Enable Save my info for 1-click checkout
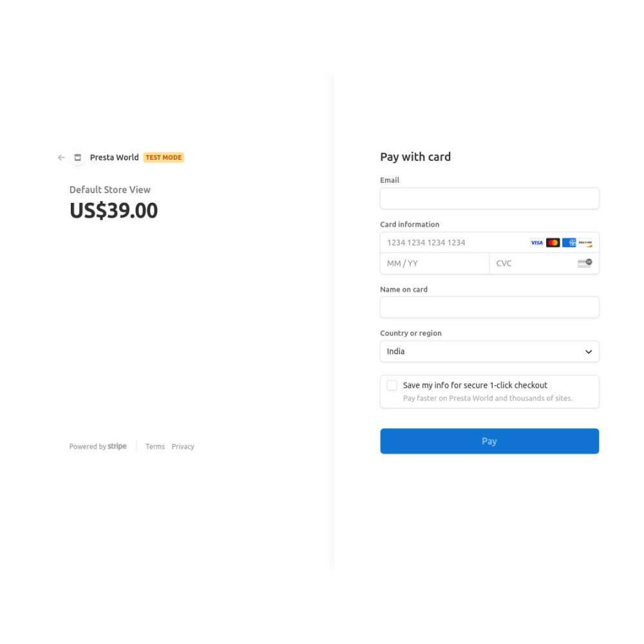 pos(392,385)
